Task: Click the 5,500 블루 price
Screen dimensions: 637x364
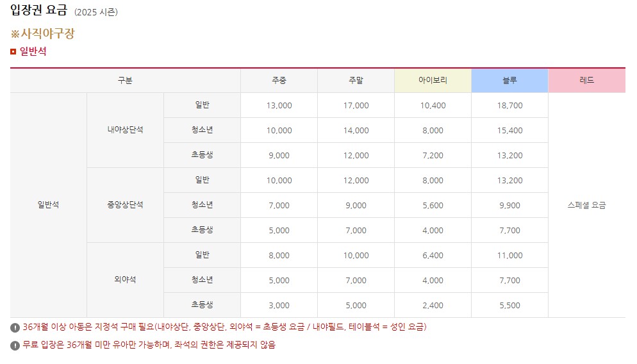Action: (x=510, y=306)
